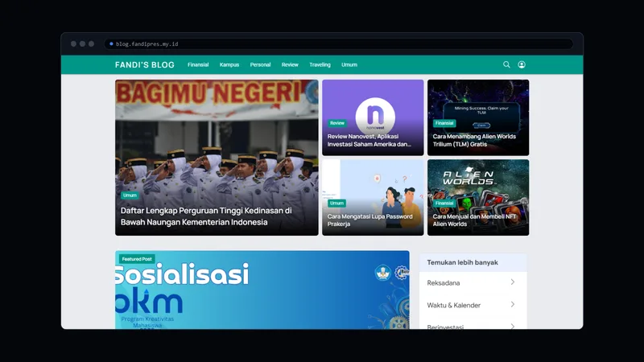The height and width of the screenshot is (362, 644).
Task: Open the Kampus menu item
Action: [229, 65]
